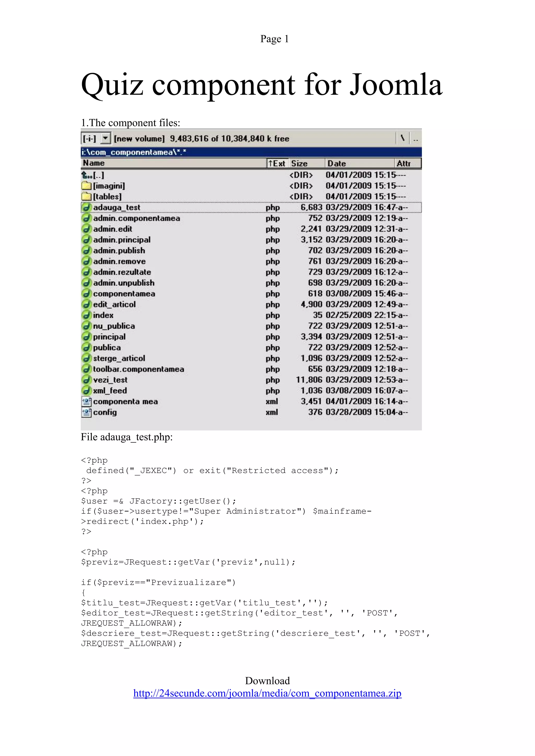
Task: Sort by the Ext column header
Action: pyautogui.click(x=277, y=163)
